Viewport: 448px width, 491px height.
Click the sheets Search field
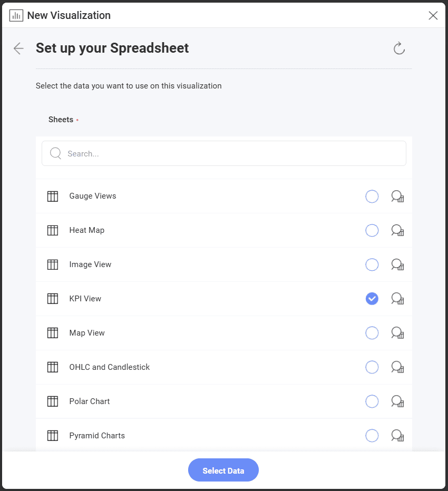pyautogui.click(x=223, y=153)
